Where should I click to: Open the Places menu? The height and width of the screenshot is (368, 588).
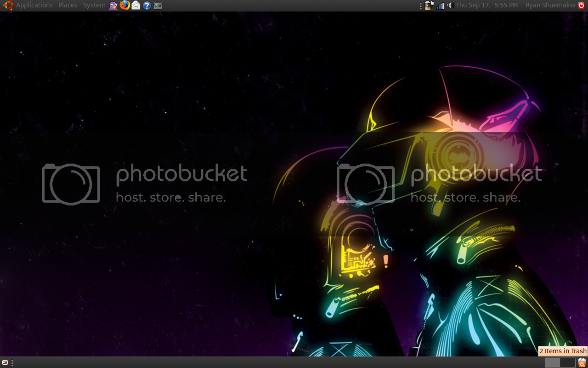tap(68, 6)
